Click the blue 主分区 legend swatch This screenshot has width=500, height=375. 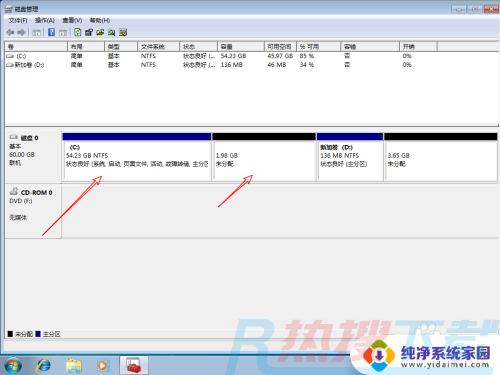pos(38,334)
